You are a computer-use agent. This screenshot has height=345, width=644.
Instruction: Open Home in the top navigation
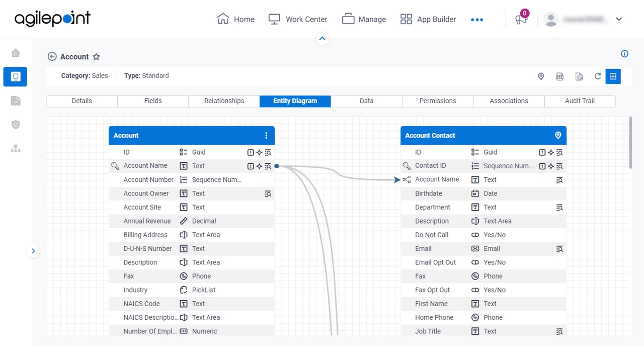click(x=235, y=19)
